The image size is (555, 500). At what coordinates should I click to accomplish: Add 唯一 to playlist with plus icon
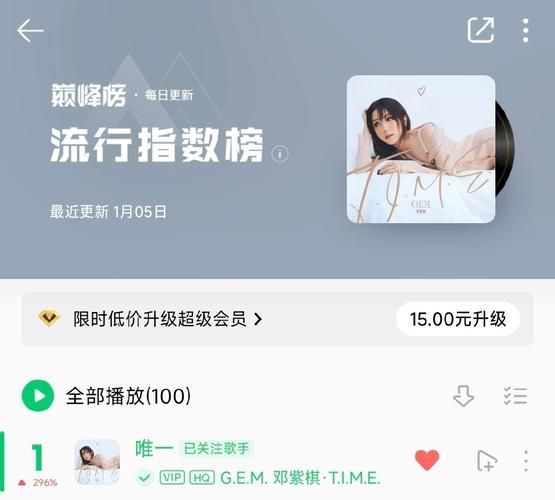point(487,461)
